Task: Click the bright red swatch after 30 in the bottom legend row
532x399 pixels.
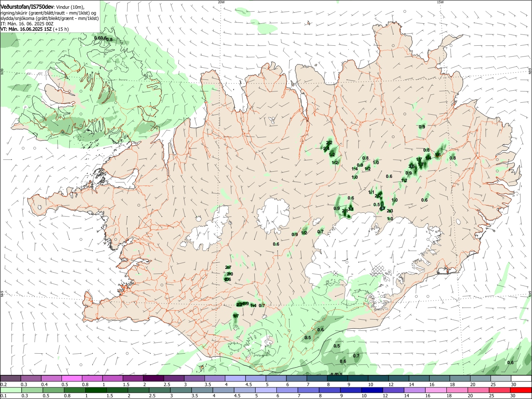Action: tap(520, 390)
